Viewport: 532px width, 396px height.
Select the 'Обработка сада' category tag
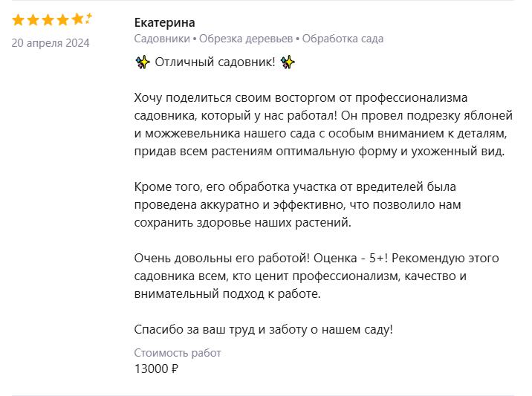(343, 39)
